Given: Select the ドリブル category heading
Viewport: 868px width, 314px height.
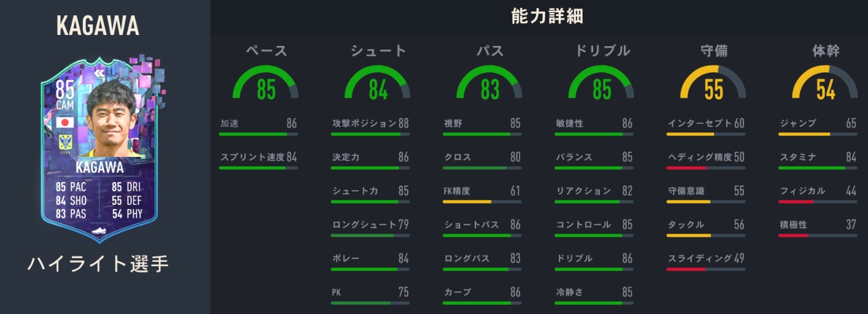Looking at the screenshot, I should [602, 51].
